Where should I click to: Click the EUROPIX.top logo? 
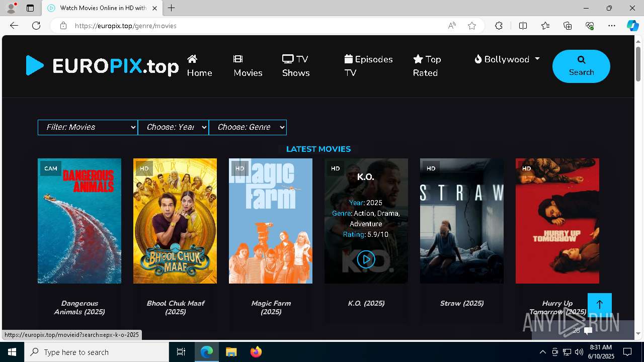102,66
